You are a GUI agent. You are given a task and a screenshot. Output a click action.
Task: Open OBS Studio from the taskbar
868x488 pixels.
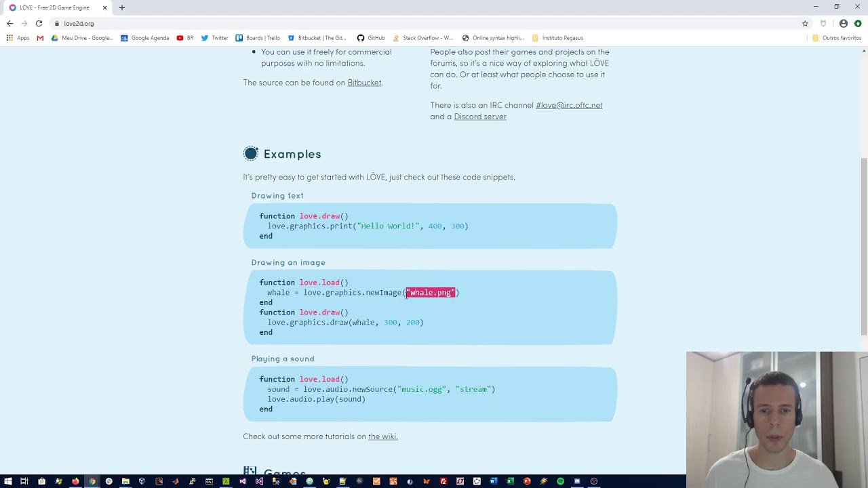point(593,481)
